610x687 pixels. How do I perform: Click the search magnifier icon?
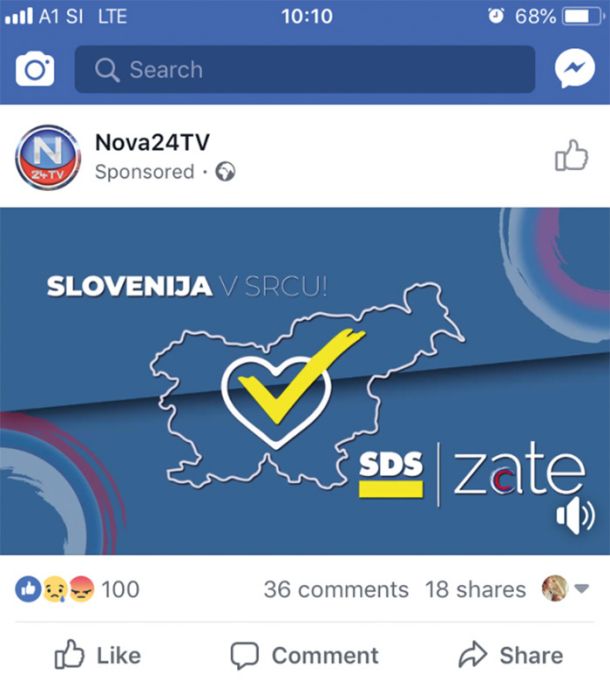(107, 70)
